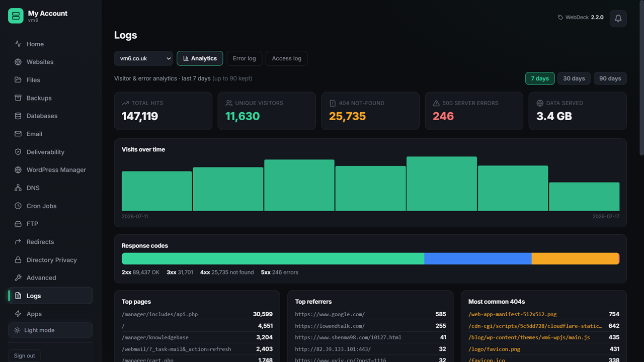Open Cron Jobs in the sidebar
Screen dimensions: 644x362
50,206
